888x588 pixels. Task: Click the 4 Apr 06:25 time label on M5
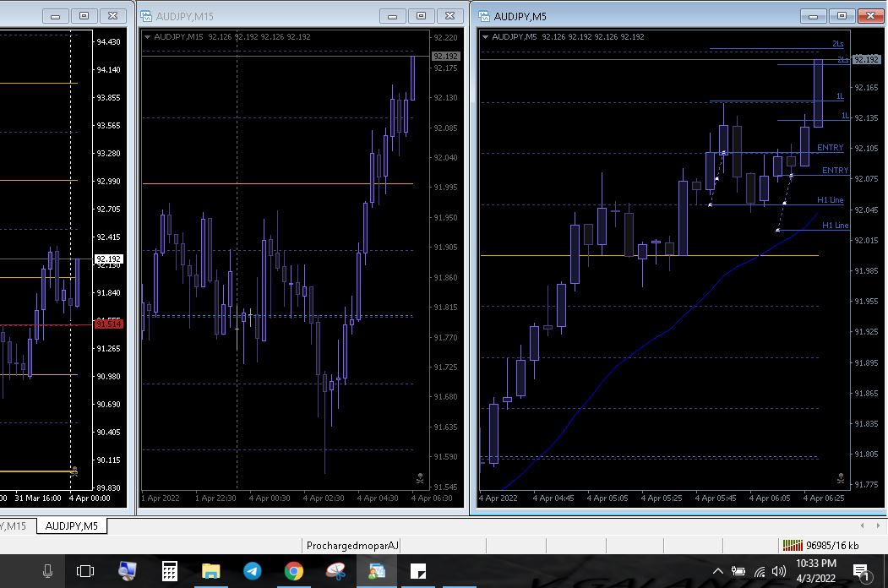824,498
